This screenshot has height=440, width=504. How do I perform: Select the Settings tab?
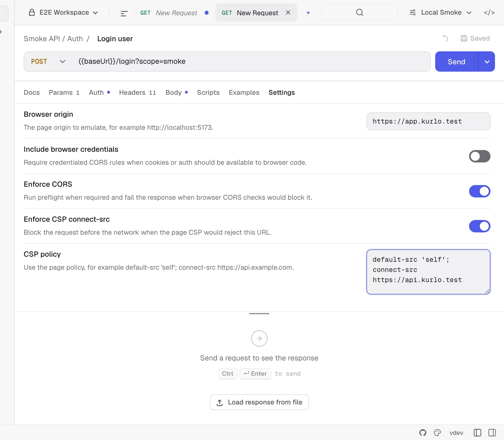click(x=282, y=93)
